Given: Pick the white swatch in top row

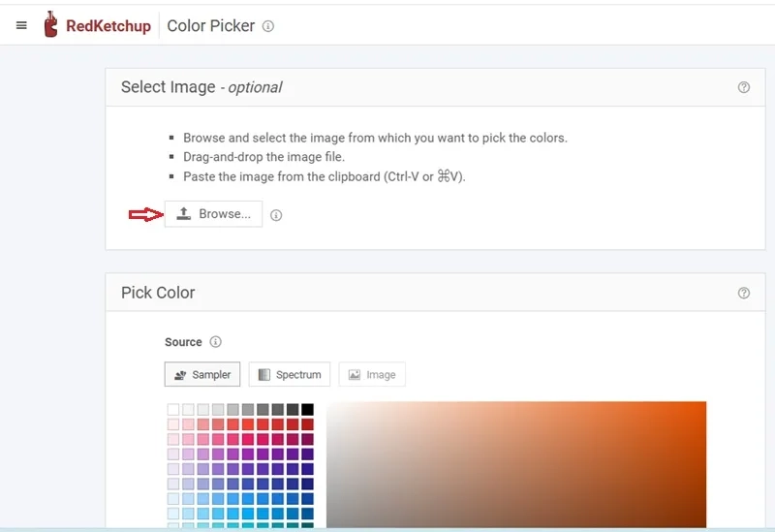Looking at the screenshot, I should [x=173, y=410].
